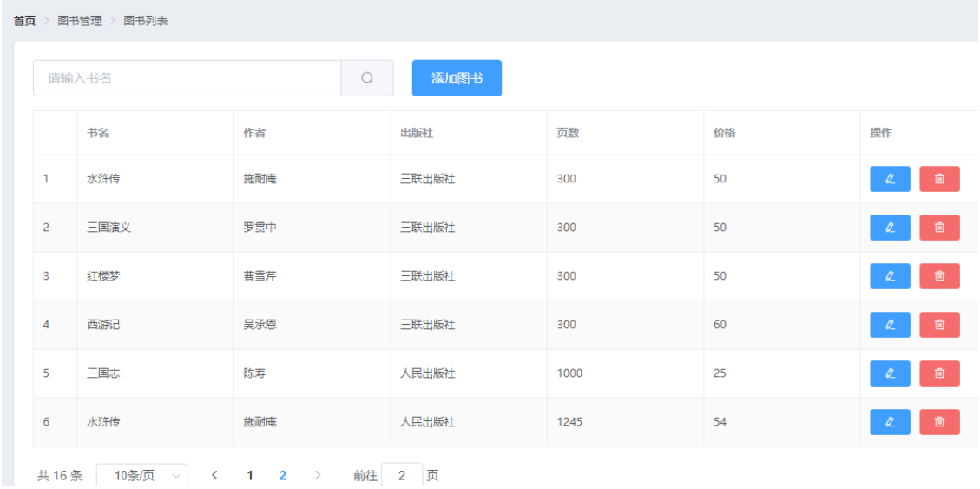Click the next page right arrow
The height and width of the screenshot is (489, 980).
pos(318,476)
